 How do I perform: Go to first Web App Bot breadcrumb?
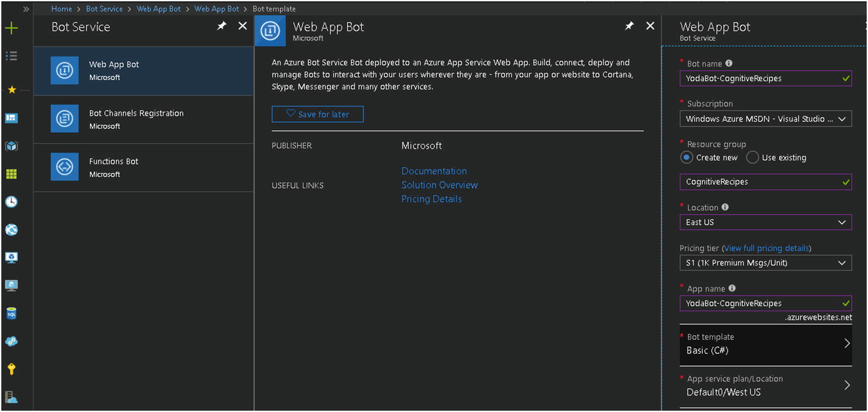159,9
